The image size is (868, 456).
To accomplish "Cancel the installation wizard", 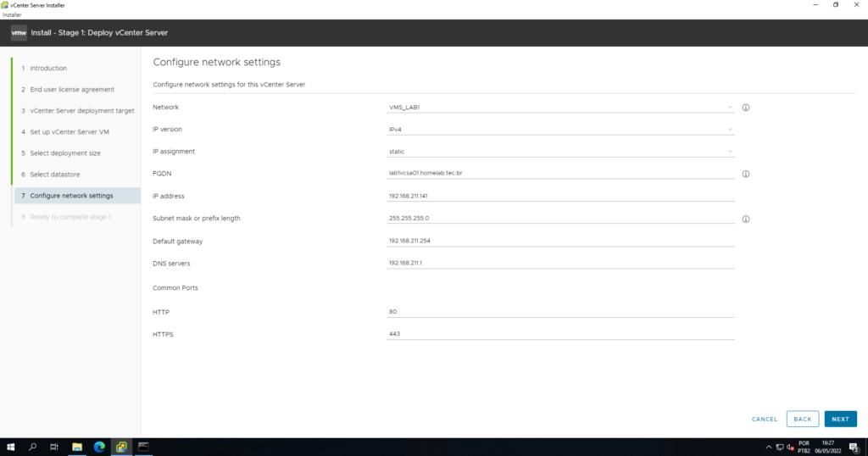I will click(x=765, y=420).
